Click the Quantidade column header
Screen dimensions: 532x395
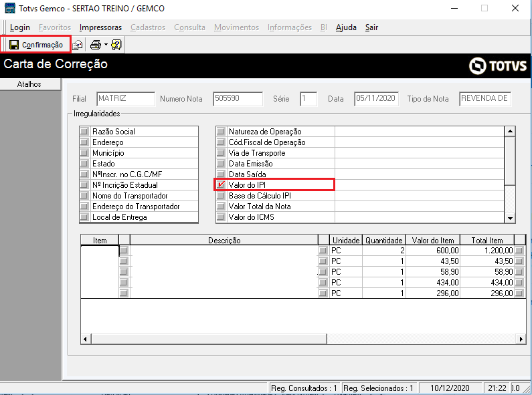point(383,240)
